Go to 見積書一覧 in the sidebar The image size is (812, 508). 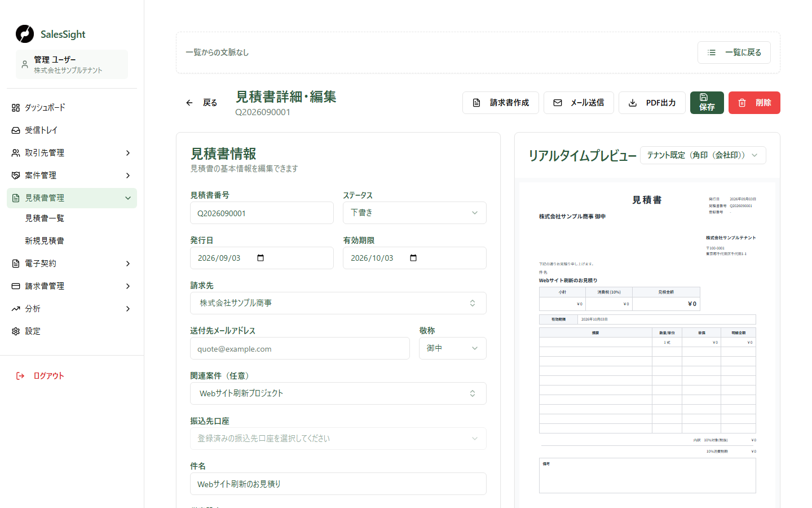45,218
